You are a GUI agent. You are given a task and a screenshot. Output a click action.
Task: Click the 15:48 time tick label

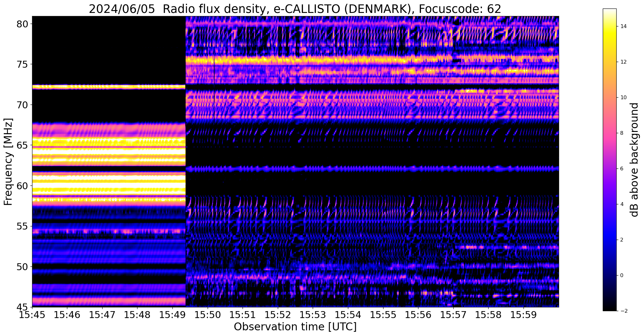click(x=137, y=315)
